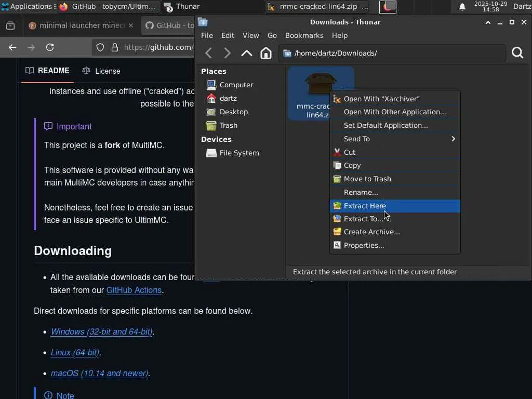The width and height of the screenshot is (532, 399).
Task: Open Thunar Bookmarks menu
Action: tap(304, 36)
